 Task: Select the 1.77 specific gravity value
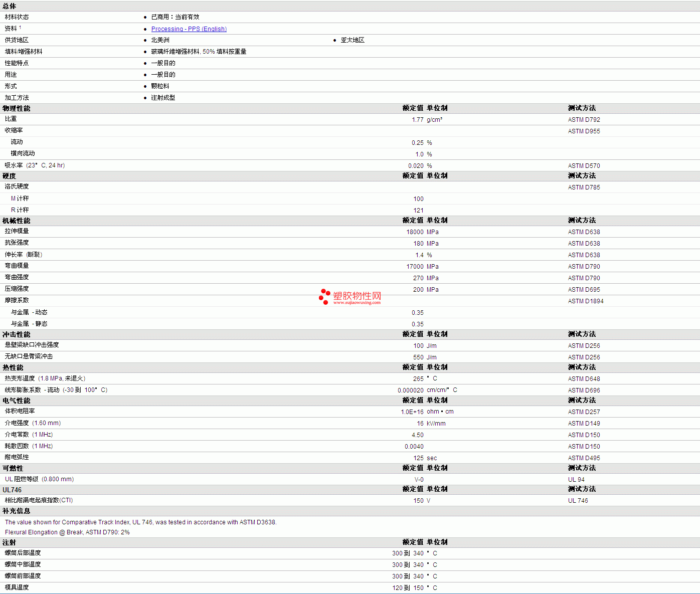(417, 120)
